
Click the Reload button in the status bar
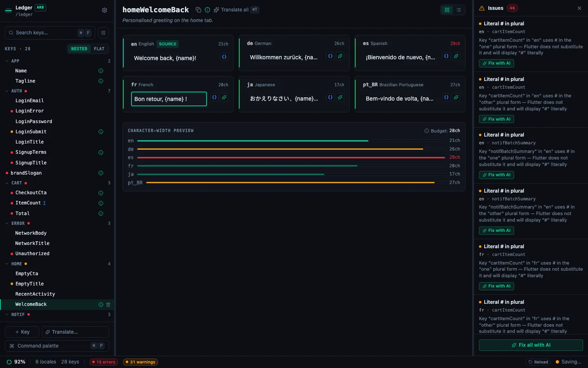538,362
